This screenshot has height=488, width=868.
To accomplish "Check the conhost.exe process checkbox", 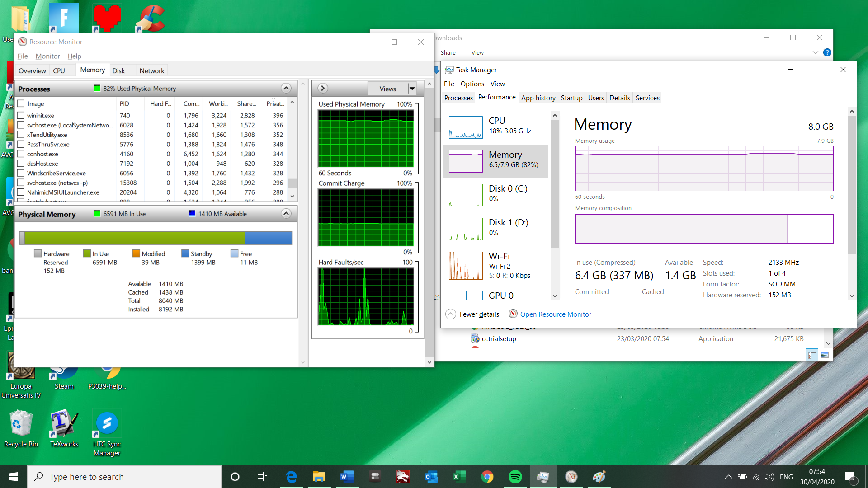I will click(21, 154).
